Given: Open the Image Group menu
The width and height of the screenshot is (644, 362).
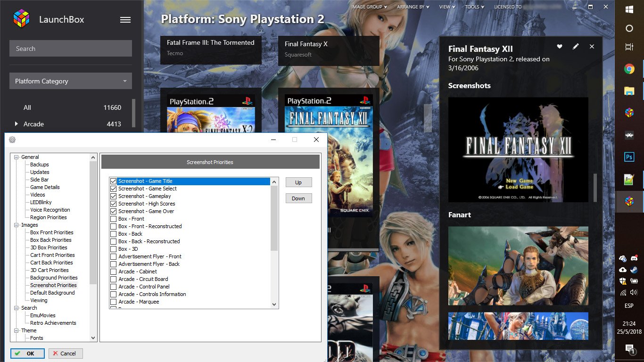Looking at the screenshot, I should coord(369,7).
